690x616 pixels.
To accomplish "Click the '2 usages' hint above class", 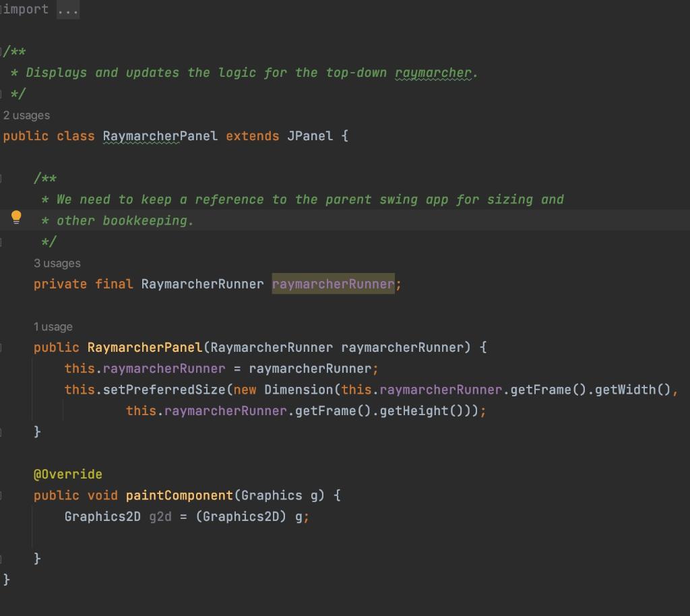I will [x=26, y=115].
